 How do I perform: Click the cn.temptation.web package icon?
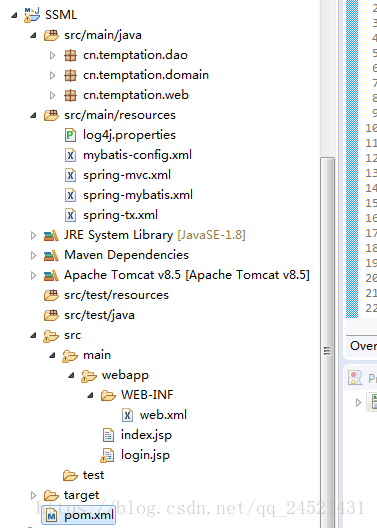(70, 95)
